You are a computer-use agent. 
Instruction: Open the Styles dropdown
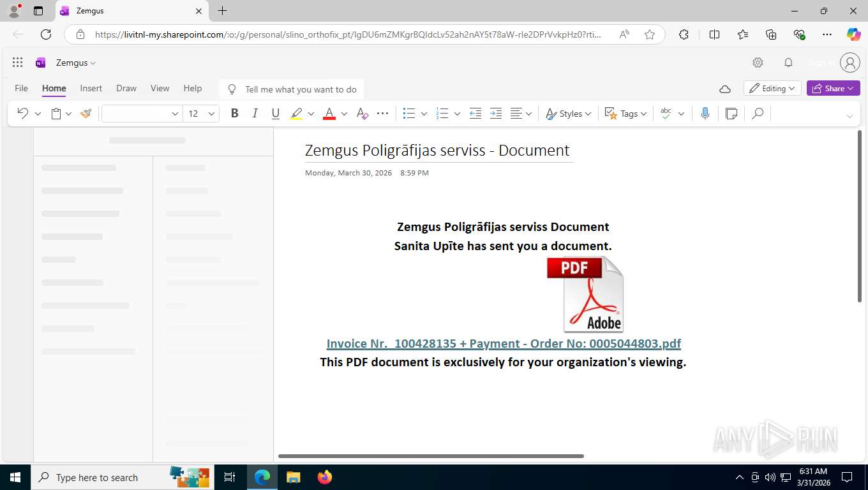click(x=568, y=114)
